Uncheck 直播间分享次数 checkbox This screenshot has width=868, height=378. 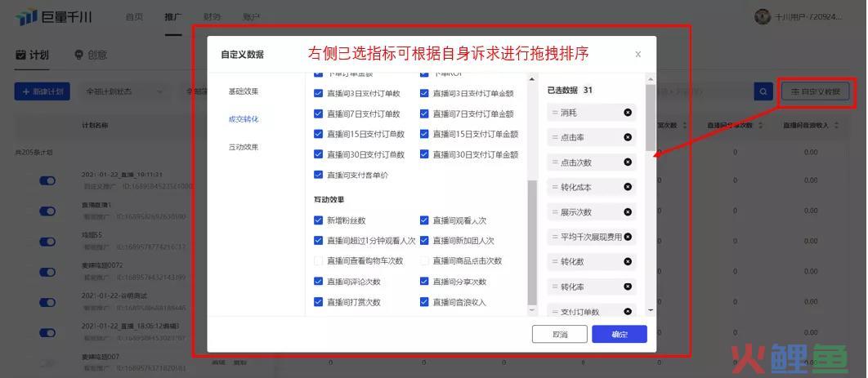424,282
